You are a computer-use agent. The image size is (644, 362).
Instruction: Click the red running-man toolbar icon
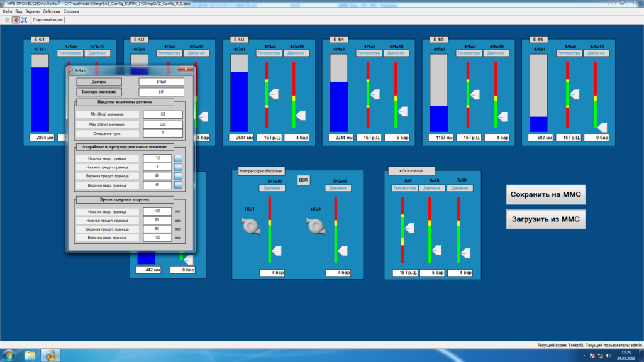tap(15, 20)
